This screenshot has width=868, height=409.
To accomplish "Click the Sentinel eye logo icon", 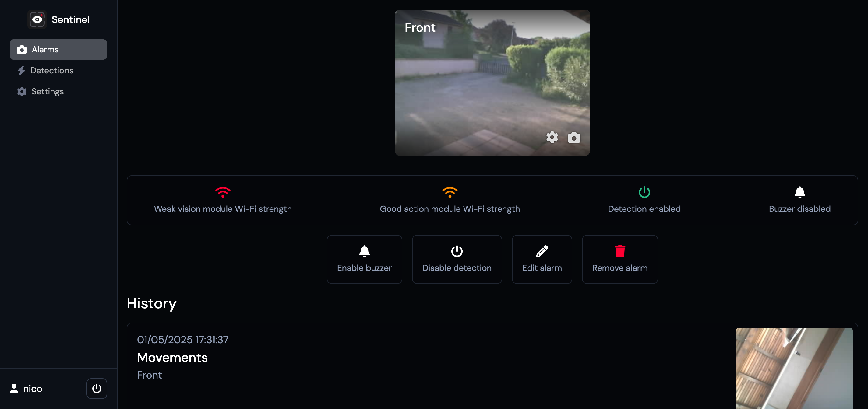I will click(37, 19).
